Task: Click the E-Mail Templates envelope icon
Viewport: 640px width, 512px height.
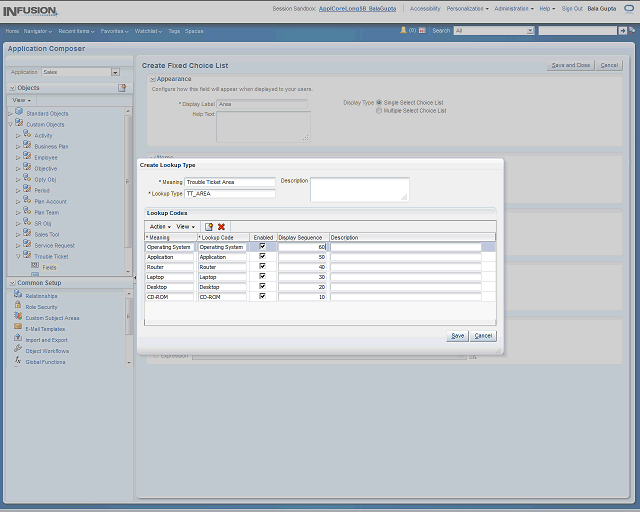Action: click(18, 328)
